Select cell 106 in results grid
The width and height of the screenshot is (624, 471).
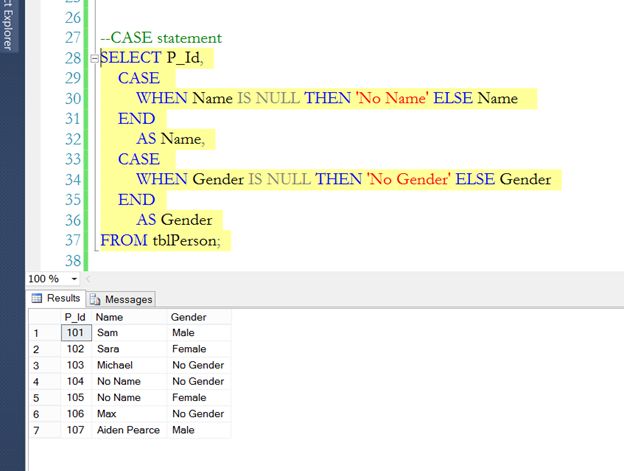click(76, 414)
